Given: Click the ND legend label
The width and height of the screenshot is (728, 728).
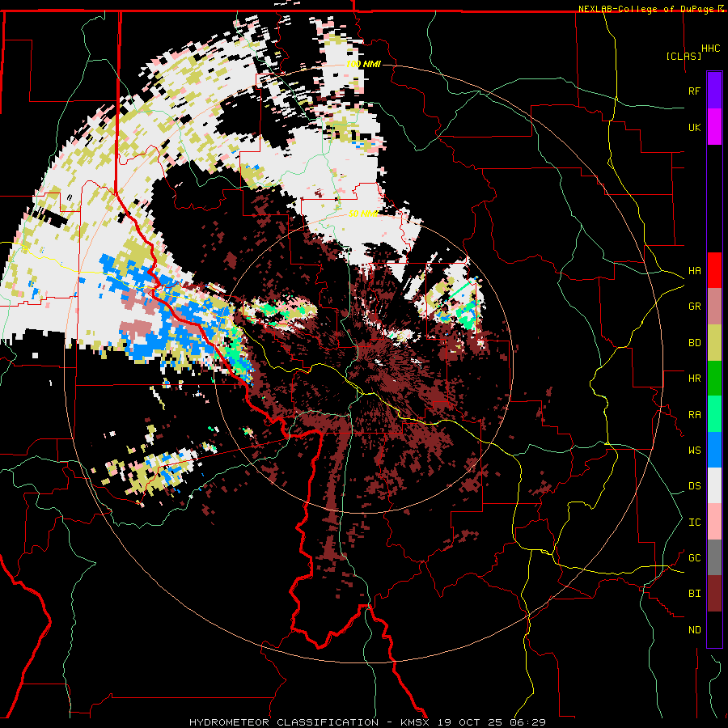Looking at the screenshot, I should [x=694, y=630].
